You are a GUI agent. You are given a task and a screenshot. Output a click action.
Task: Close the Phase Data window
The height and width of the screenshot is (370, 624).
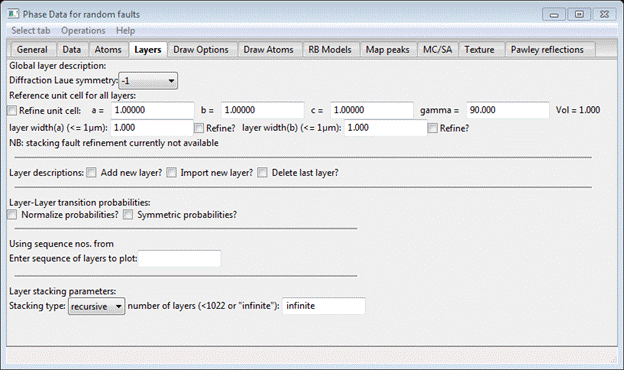[x=604, y=15]
